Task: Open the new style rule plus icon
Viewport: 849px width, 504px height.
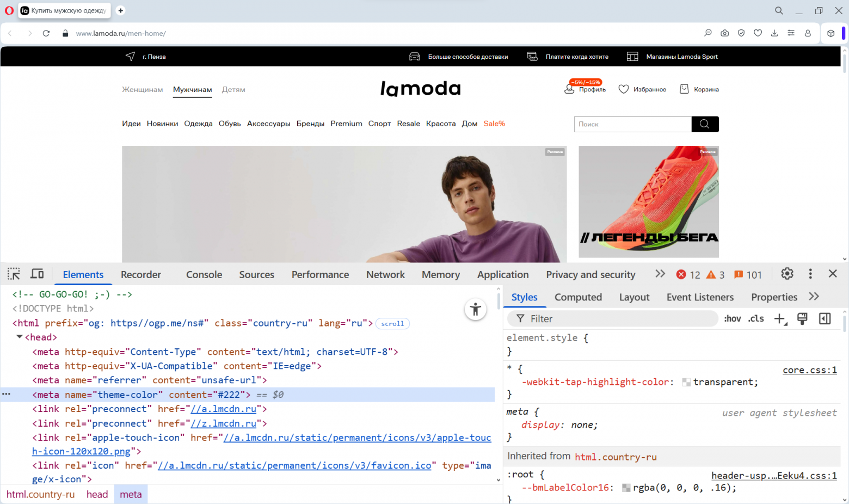Action: (x=779, y=318)
